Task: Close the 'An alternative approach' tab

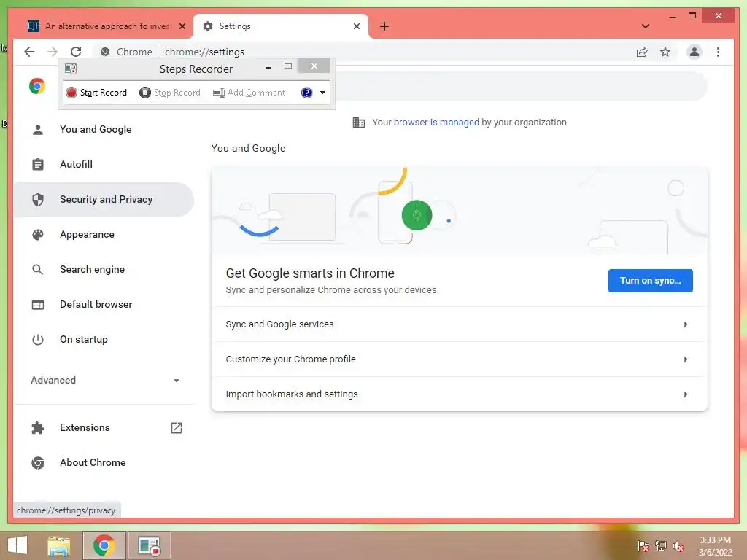Action: (182, 26)
